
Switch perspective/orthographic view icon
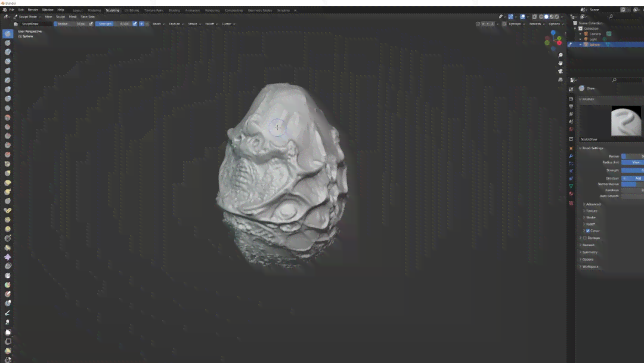[560, 80]
